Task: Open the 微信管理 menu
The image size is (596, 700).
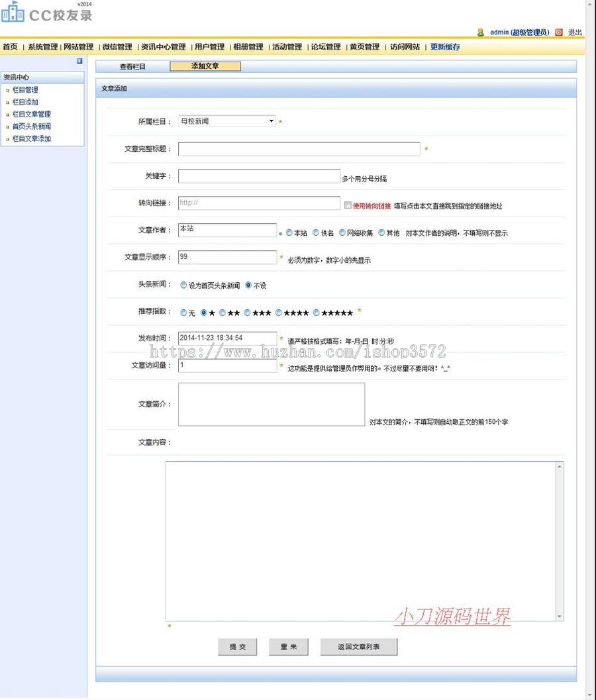Action: pyautogui.click(x=117, y=47)
